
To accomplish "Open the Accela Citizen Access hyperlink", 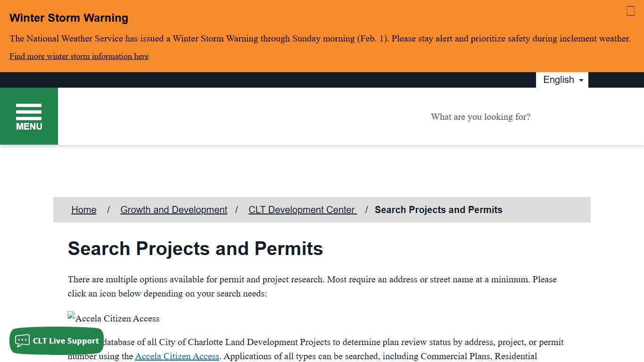I will [177, 356].
